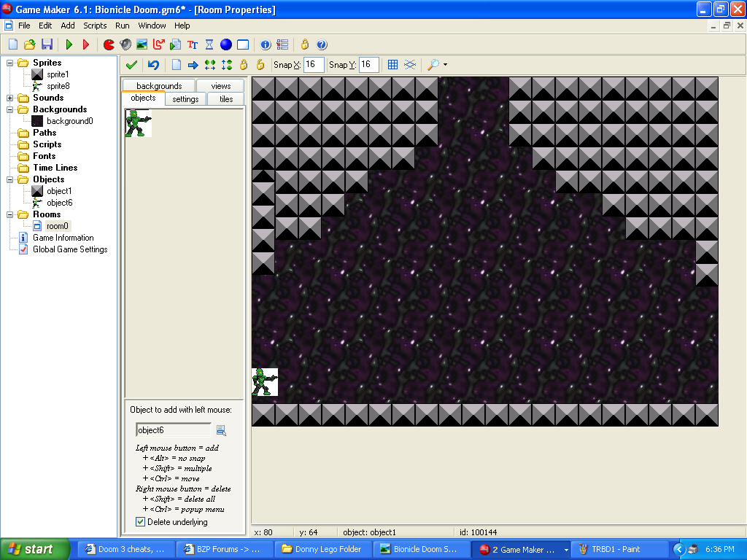Add a font with TT icon
The height and width of the screenshot is (560, 747).
coord(193,44)
